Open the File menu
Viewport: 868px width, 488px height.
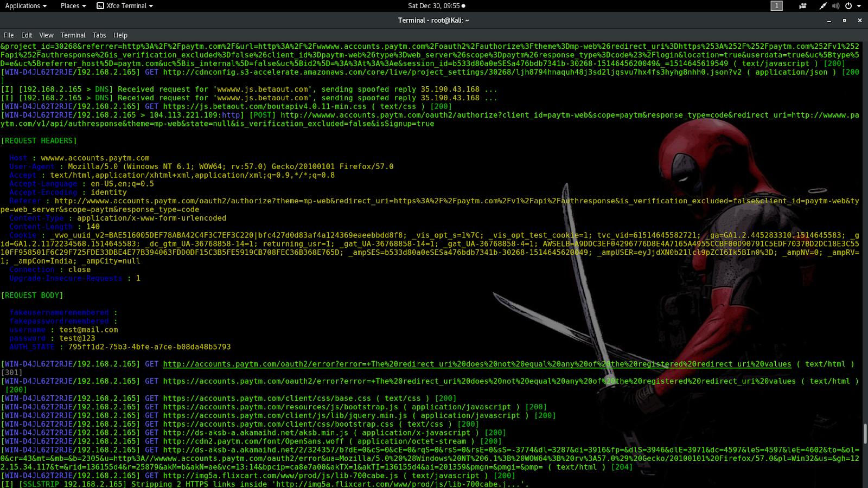pos(9,35)
